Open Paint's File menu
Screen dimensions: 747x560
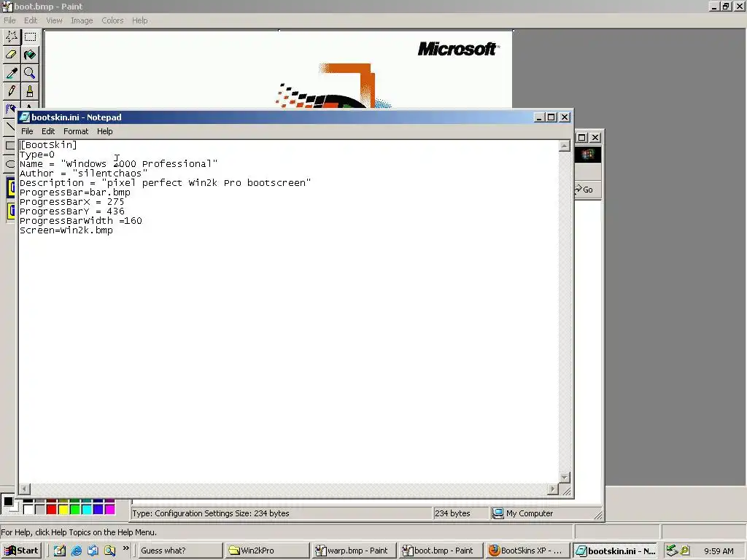coord(9,20)
